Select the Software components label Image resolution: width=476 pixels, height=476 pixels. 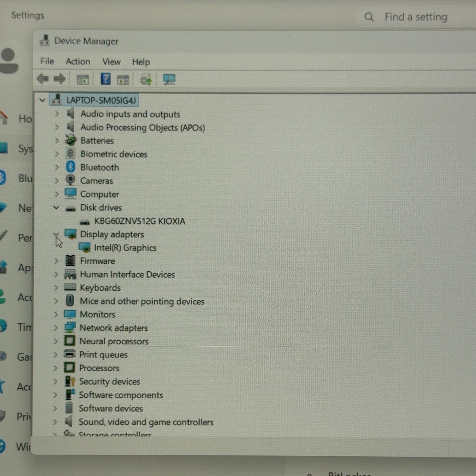tap(121, 395)
